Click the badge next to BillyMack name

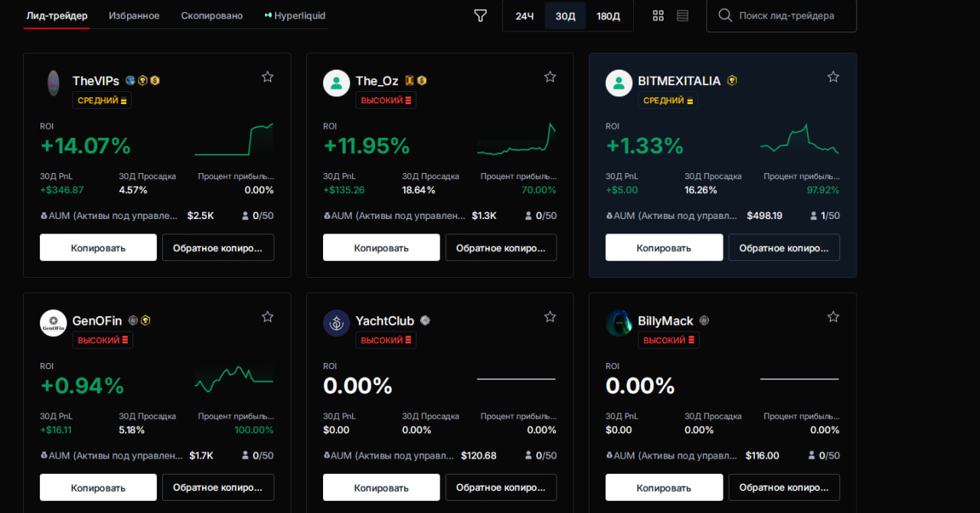(x=704, y=321)
